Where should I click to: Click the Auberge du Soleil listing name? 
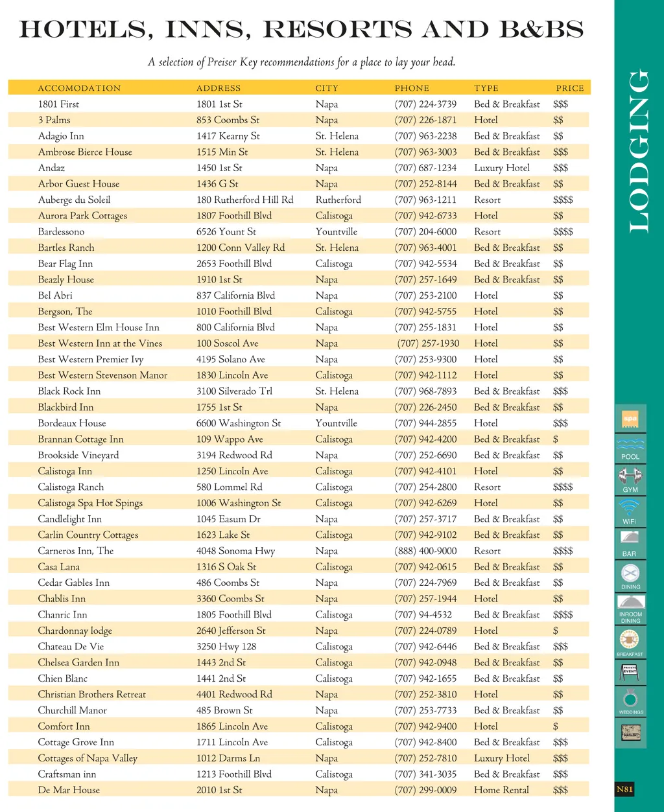tap(74, 200)
